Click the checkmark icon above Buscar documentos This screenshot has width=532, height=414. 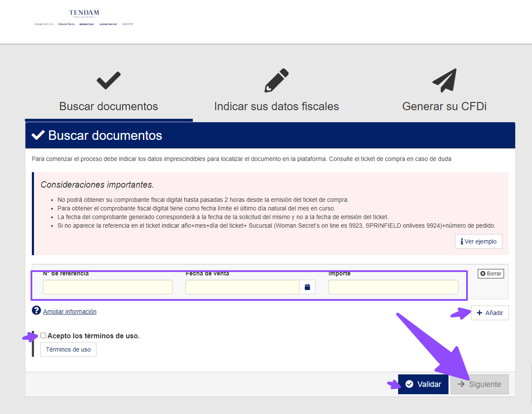tap(108, 80)
